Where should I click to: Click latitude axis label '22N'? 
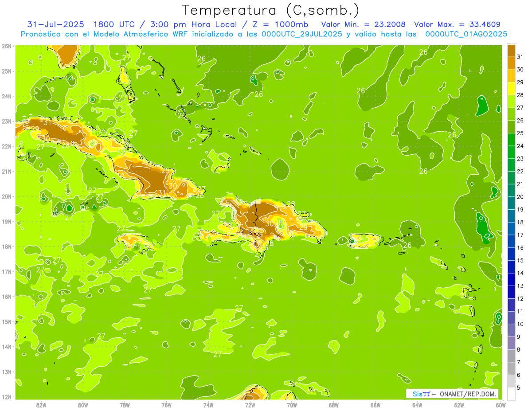[x=7, y=146]
